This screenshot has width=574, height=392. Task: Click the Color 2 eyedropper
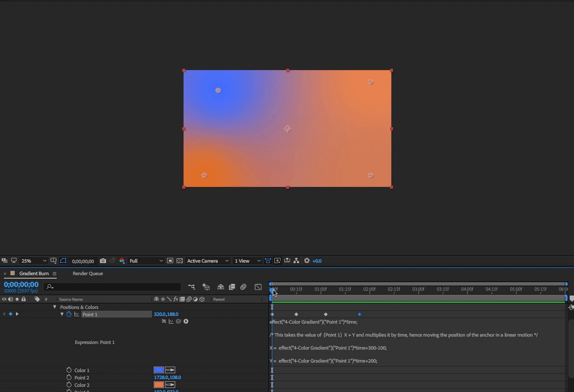pos(170,385)
